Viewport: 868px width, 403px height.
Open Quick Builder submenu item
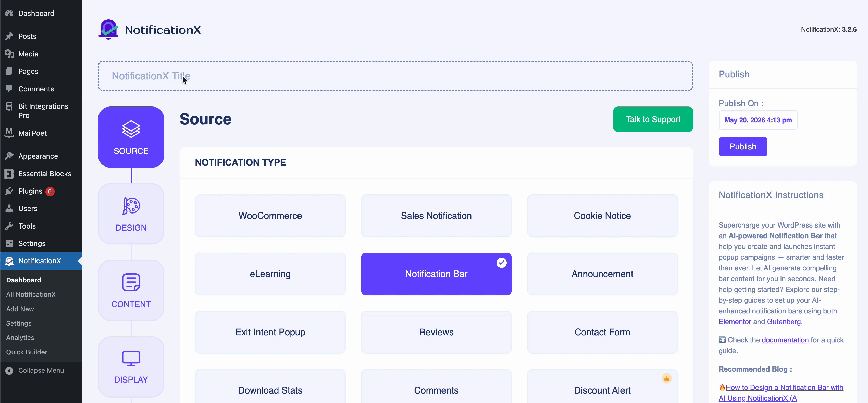tap(27, 352)
